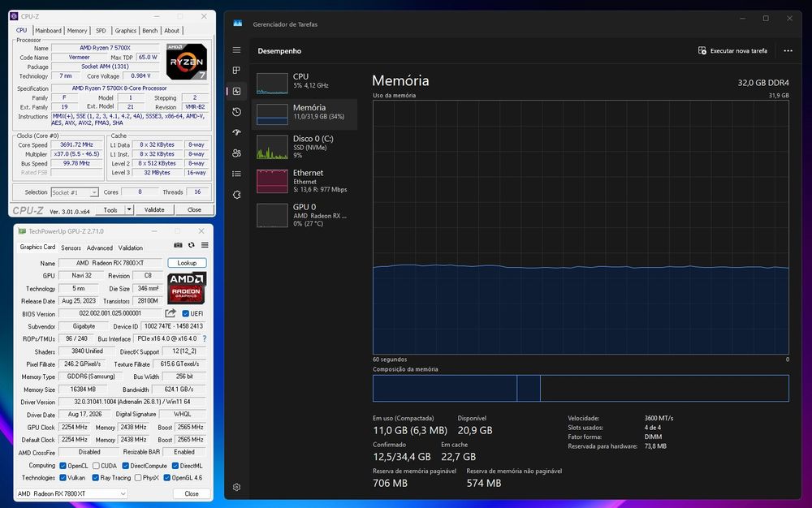Open Services icon in Task Manager sidebar
The image size is (812, 508).
(236, 195)
